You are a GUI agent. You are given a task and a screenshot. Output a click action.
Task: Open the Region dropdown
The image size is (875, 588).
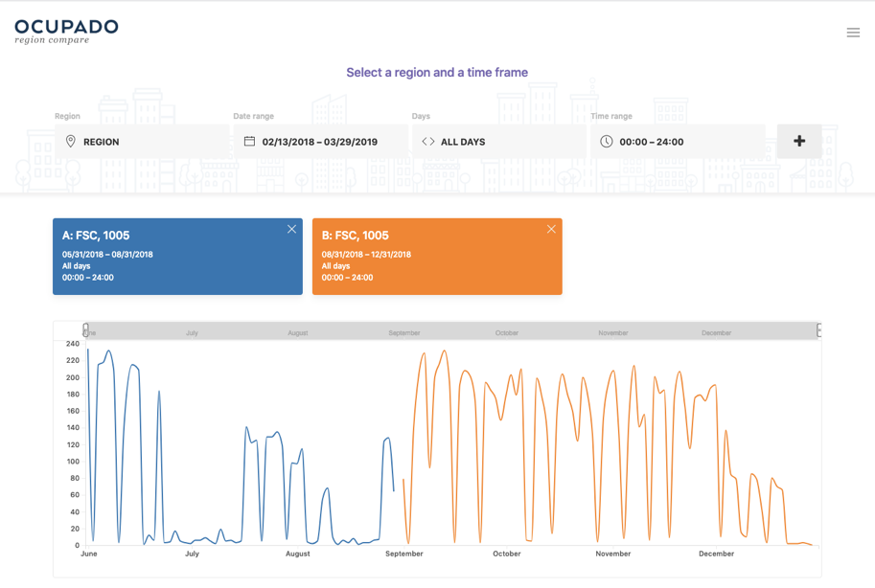click(x=144, y=142)
